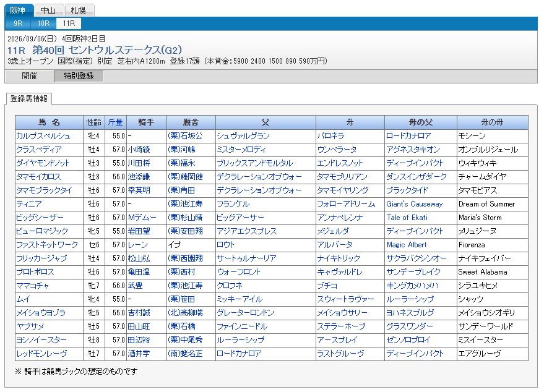Sort by the 斤量 column header
Image resolution: width=544 pixels, height=392 pixels.
point(116,122)
